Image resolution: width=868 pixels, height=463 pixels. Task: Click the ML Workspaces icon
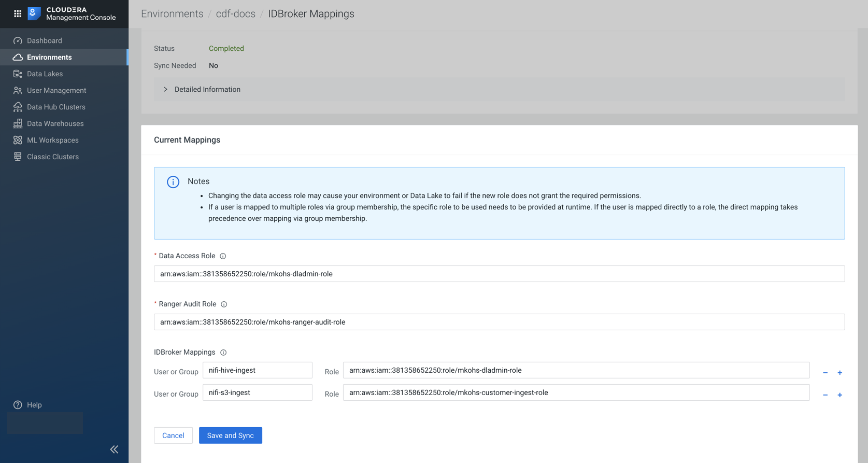pos(18,140)
